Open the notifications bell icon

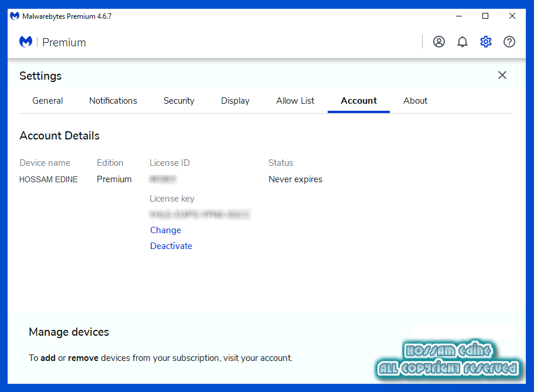462,42
